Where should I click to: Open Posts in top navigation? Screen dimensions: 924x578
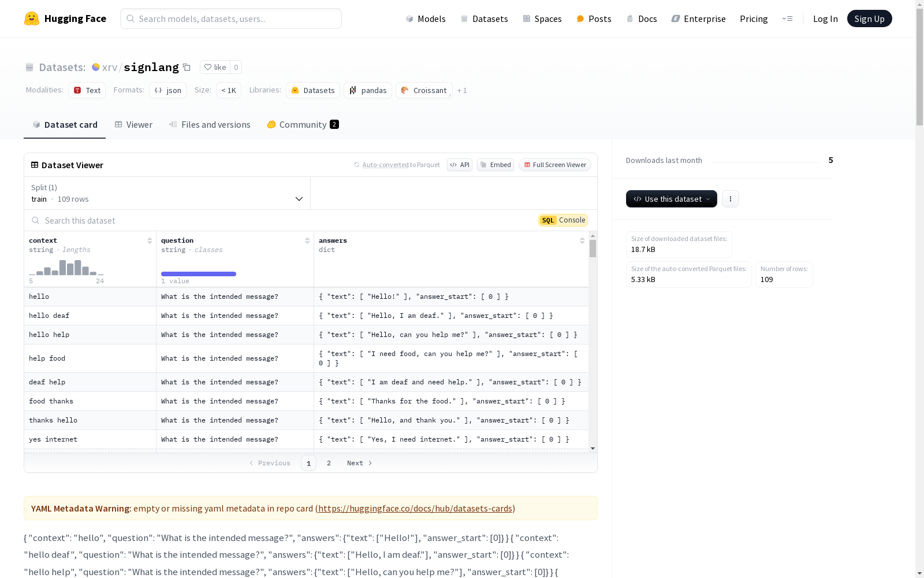point(594,18)
